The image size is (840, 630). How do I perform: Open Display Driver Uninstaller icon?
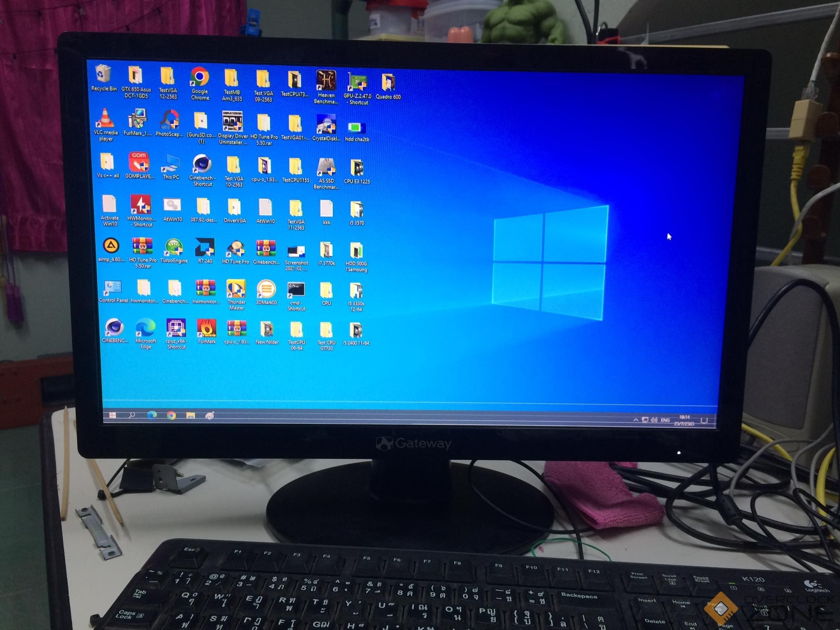click(x=232, y=121)
